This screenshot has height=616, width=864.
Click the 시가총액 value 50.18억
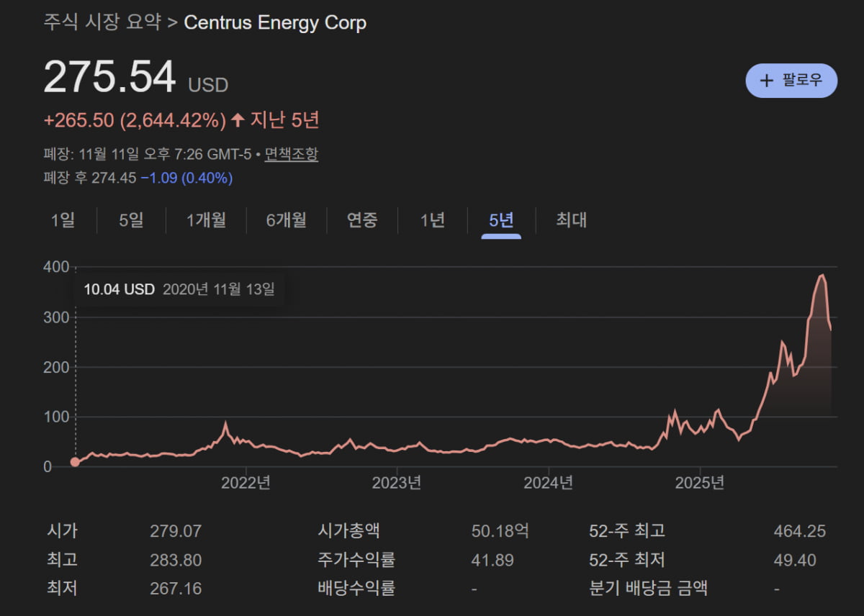click(x=500, y=532)
